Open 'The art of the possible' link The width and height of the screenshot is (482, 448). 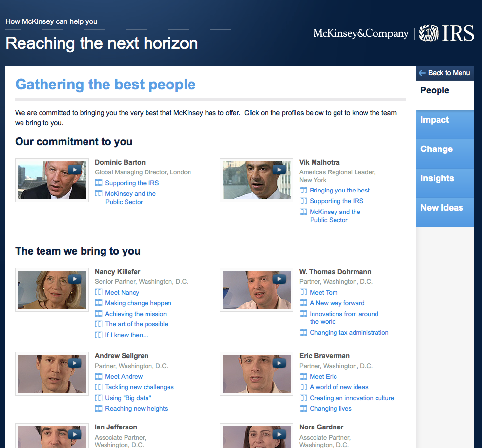coord(136,324)
